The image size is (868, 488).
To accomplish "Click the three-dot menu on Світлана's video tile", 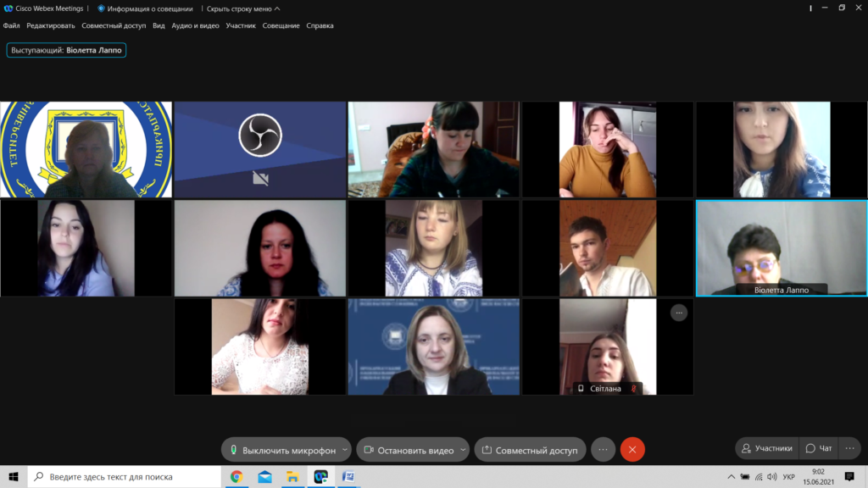I will coord(678,313).
